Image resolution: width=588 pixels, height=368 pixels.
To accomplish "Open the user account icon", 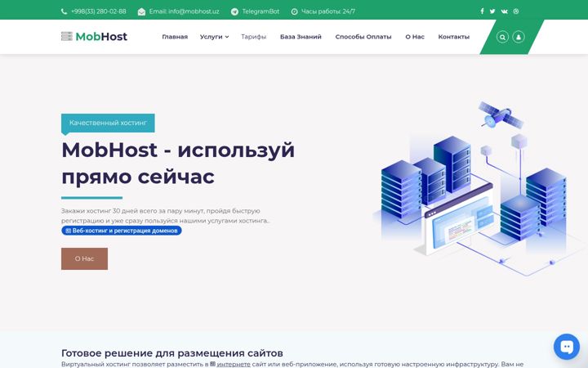I will pyautogui.click(x=519, y=37).
